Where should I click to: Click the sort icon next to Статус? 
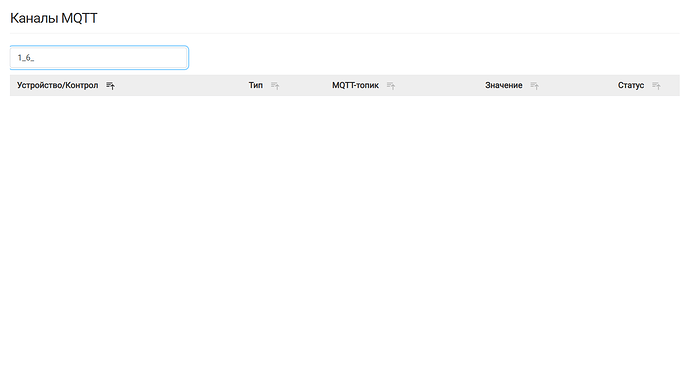click(x=656, y=86)
